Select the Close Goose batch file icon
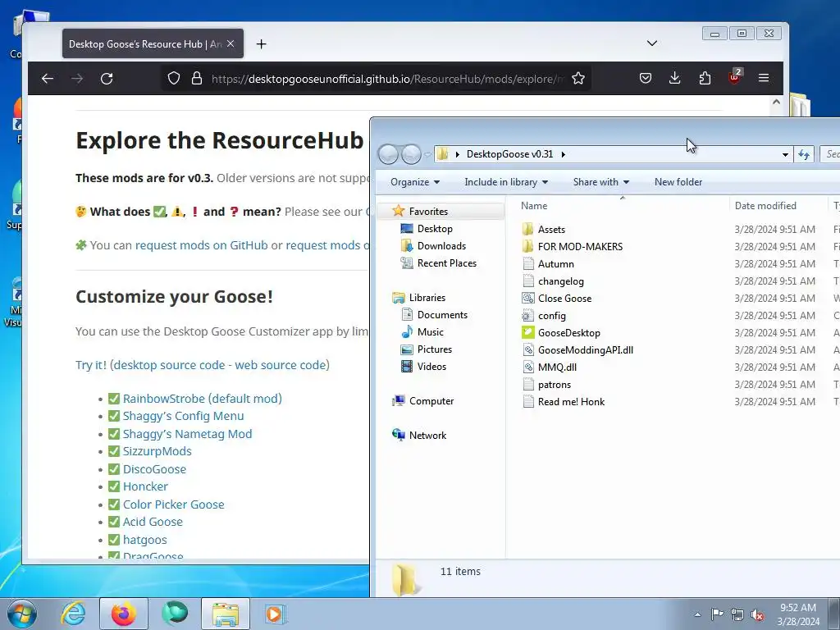Image resolution: width=840 pixels, height=630 pixels. pos(528,299)
